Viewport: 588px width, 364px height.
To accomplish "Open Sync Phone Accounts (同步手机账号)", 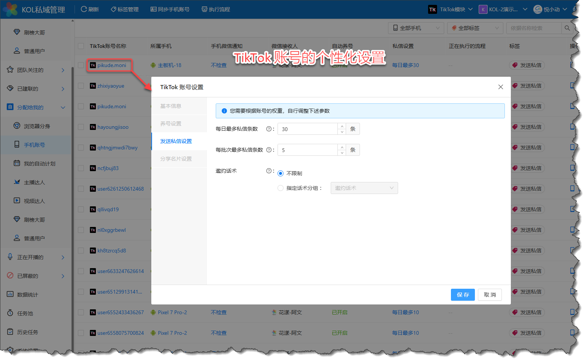I will pos(170,9).
